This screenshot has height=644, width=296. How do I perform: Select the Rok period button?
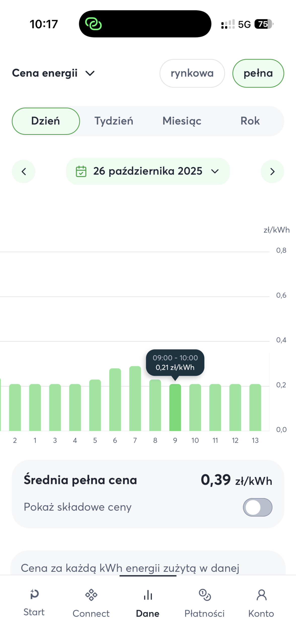(x=250, y=121)
